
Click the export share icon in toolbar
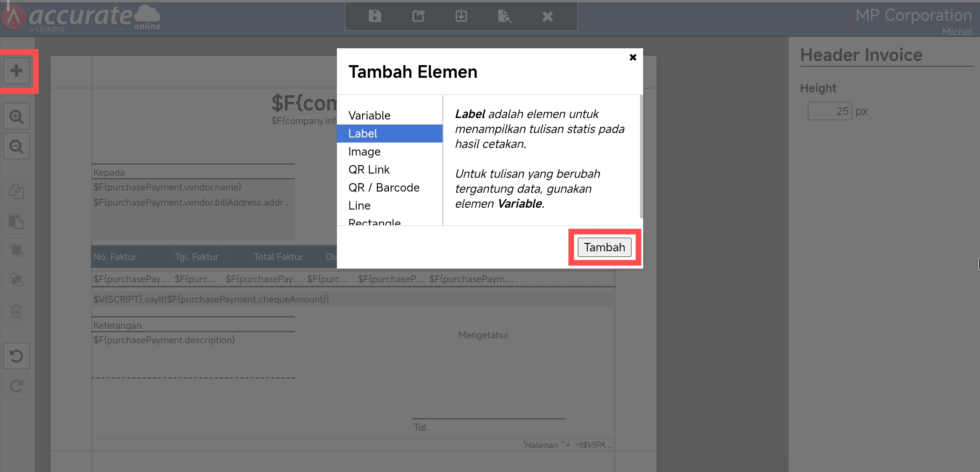418,16
